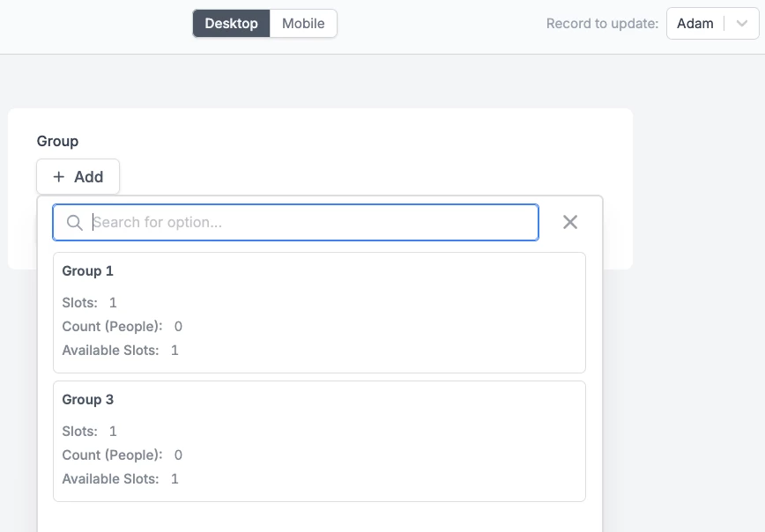Viewport: 765px width, 532px height.
Task: Click Count (People) in Group 3
Action: click(x=112, y=455)
